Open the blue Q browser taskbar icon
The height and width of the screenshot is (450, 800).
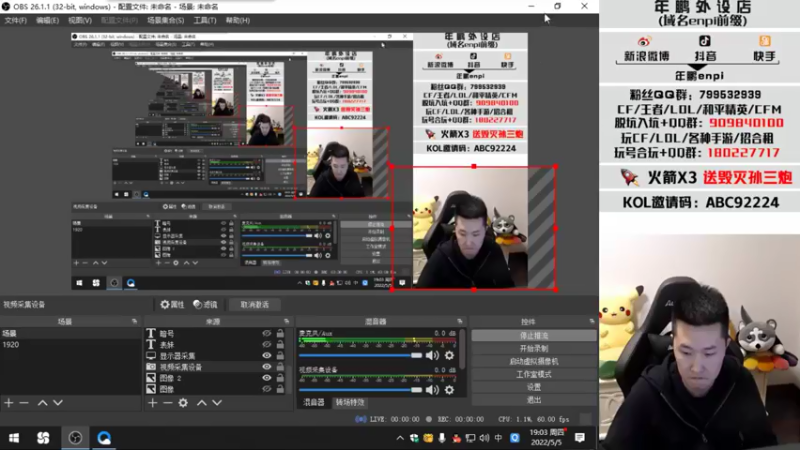tap(104, 438)
